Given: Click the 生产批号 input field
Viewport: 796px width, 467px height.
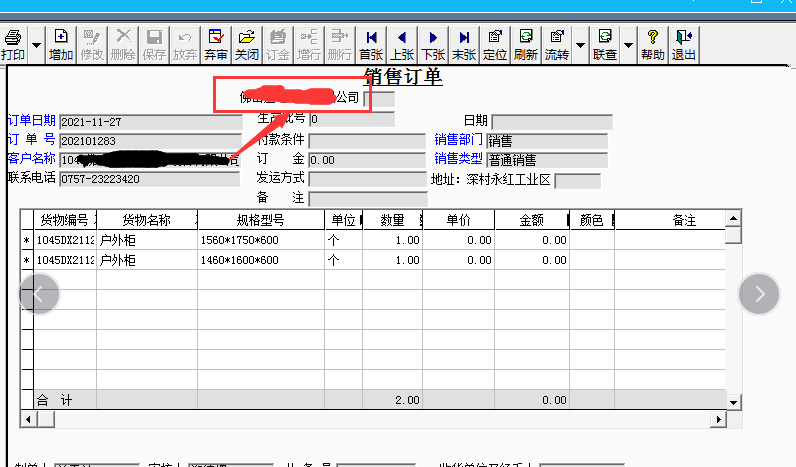Looking at the screenshot, I should click(x=352, y=119).
